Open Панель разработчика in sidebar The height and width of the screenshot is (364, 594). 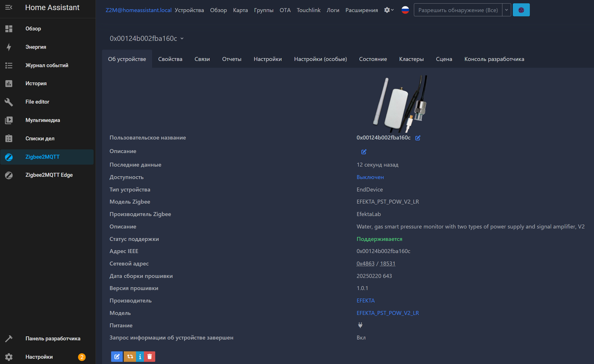pos(47,338)
